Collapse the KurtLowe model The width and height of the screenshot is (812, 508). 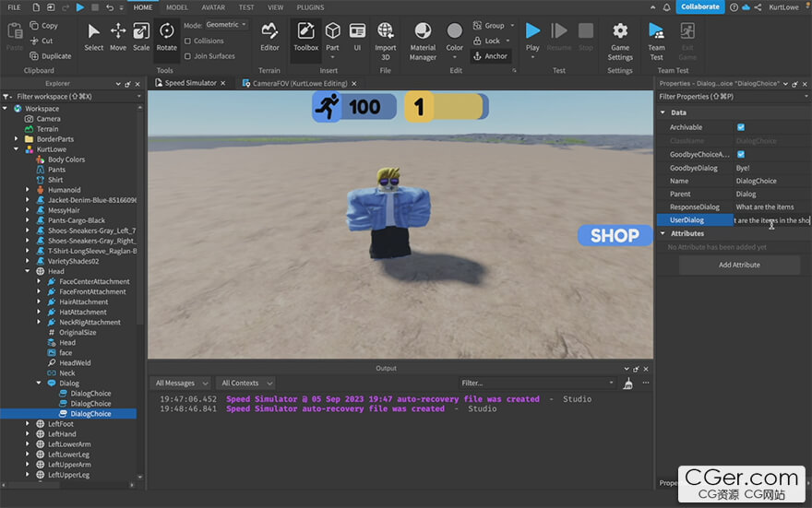(16, 149)
